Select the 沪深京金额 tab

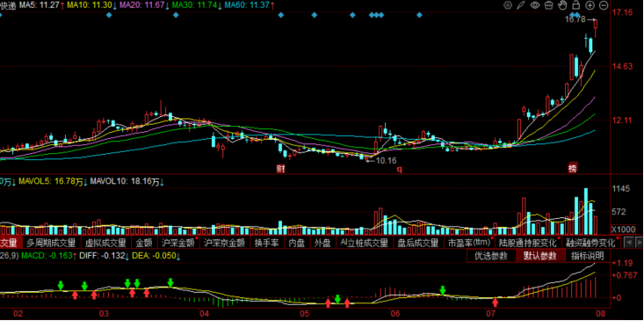point(224,242)
